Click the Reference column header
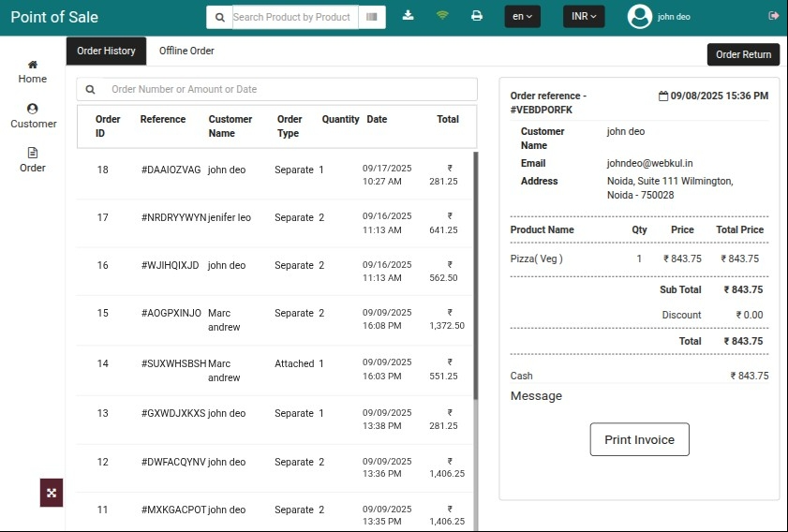Viewport: 788px width, 532px height. [163, 119]
